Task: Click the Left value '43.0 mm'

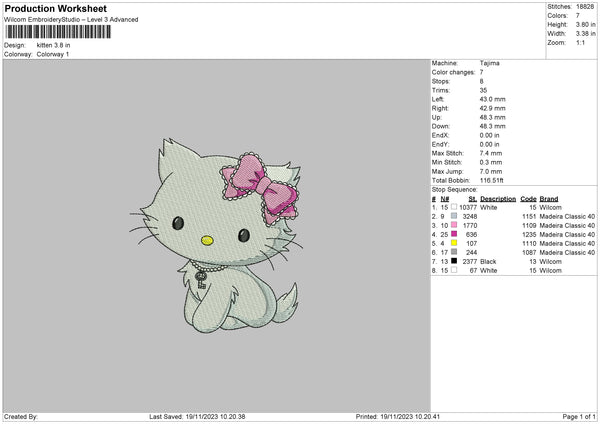Action: [492, 99]
